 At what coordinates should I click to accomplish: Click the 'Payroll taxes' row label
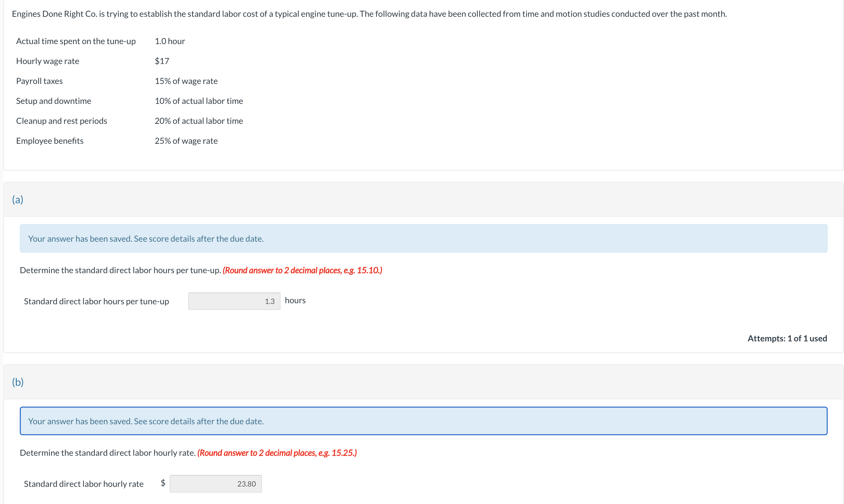pos(39,81)
